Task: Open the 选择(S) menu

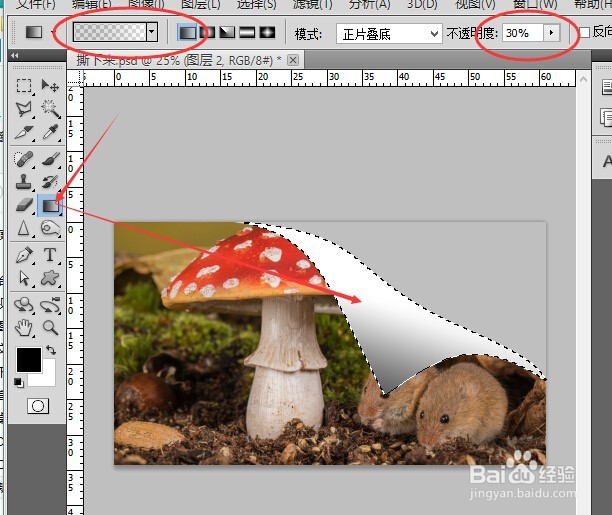Action: coord(256,4)
